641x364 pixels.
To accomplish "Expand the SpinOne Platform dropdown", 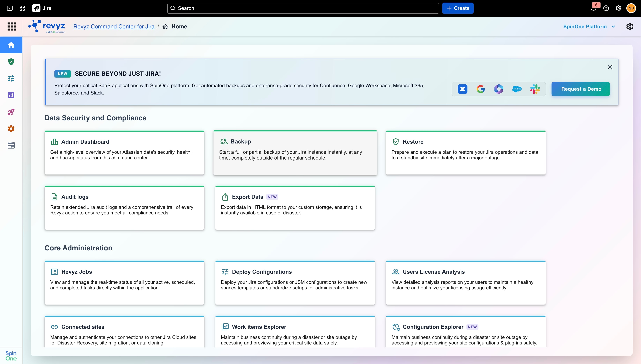I will coord(589,26).
